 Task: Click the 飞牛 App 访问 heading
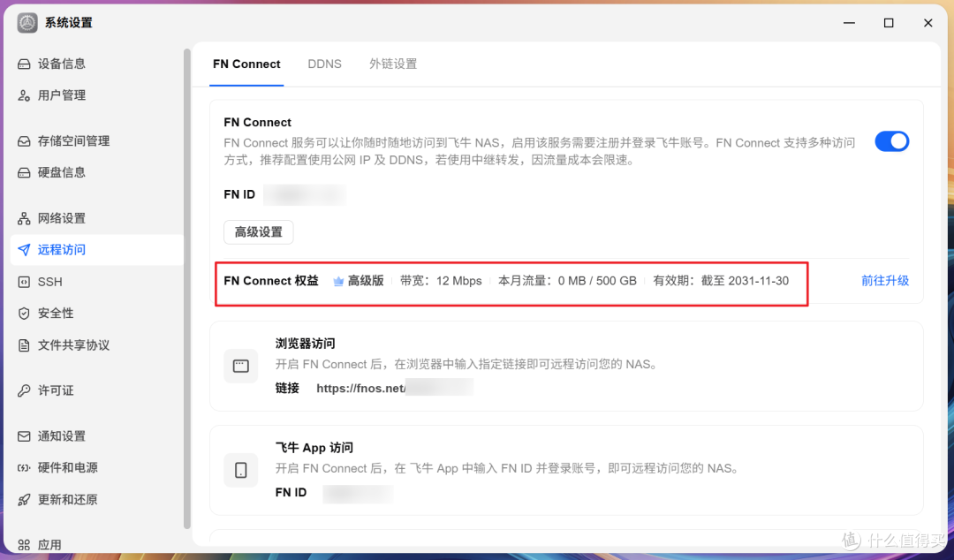[314, 448]
